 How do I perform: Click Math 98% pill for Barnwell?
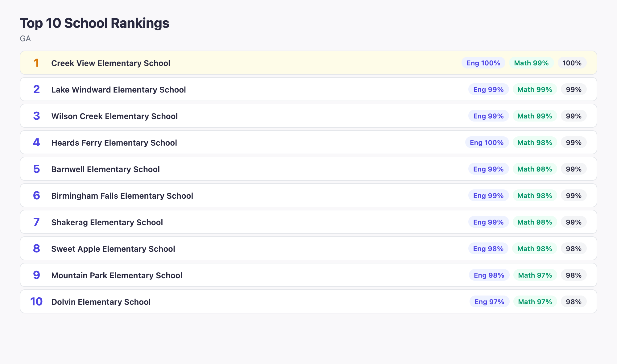[x=535, y=169]
